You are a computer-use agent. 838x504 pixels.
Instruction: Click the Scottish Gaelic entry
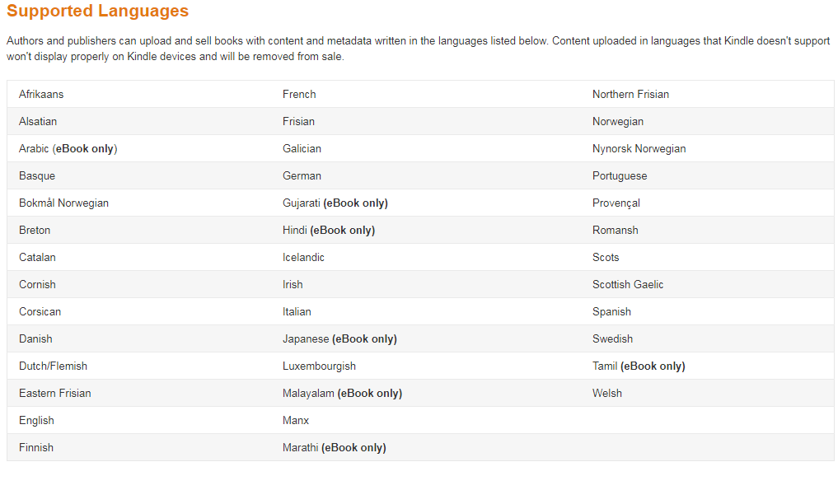point(628,284)
